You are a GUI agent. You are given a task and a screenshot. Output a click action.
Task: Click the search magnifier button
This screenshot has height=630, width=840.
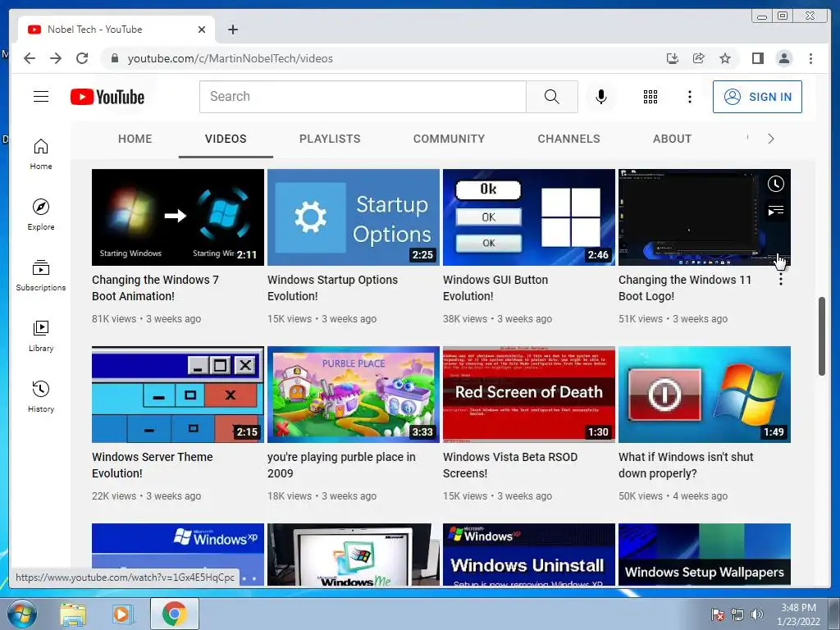[x=552, y=97]
